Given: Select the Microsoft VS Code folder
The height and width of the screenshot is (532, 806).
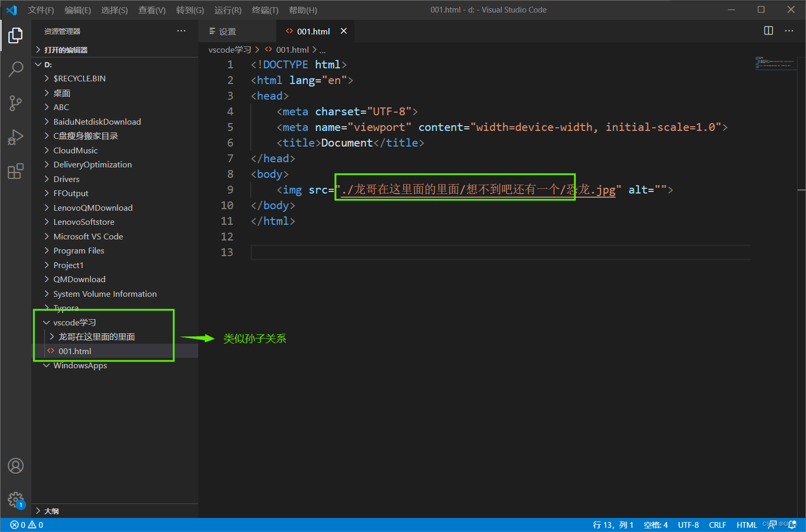Looking at the screenshot, I should click(x=115, y=236).
